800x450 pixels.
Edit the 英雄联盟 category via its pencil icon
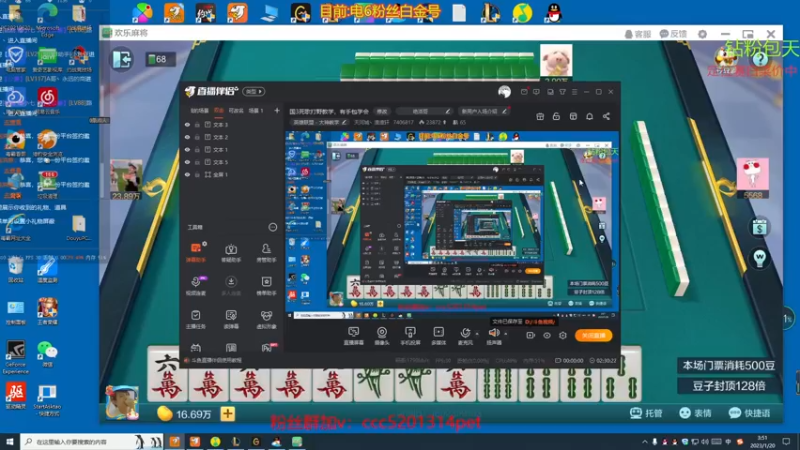point(344,122)
